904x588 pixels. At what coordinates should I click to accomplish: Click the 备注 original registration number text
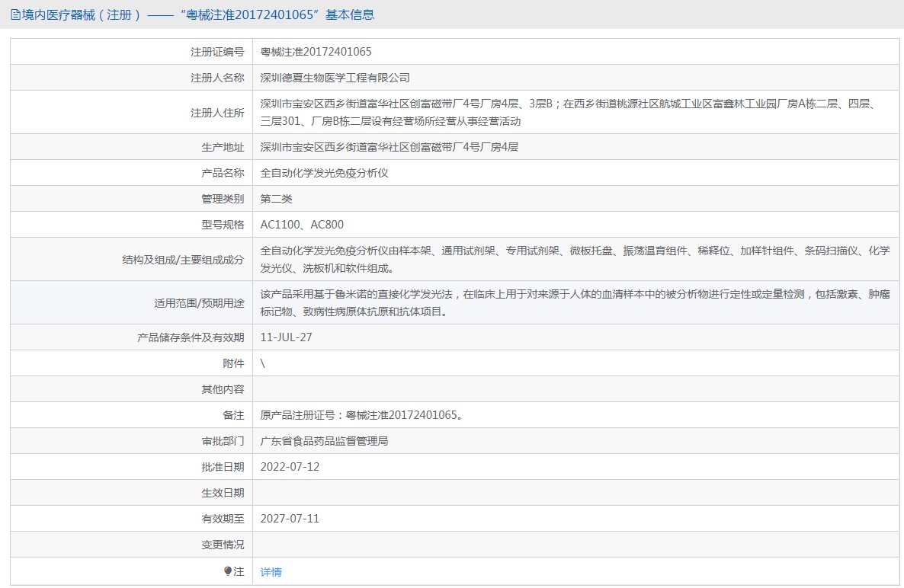361,415
